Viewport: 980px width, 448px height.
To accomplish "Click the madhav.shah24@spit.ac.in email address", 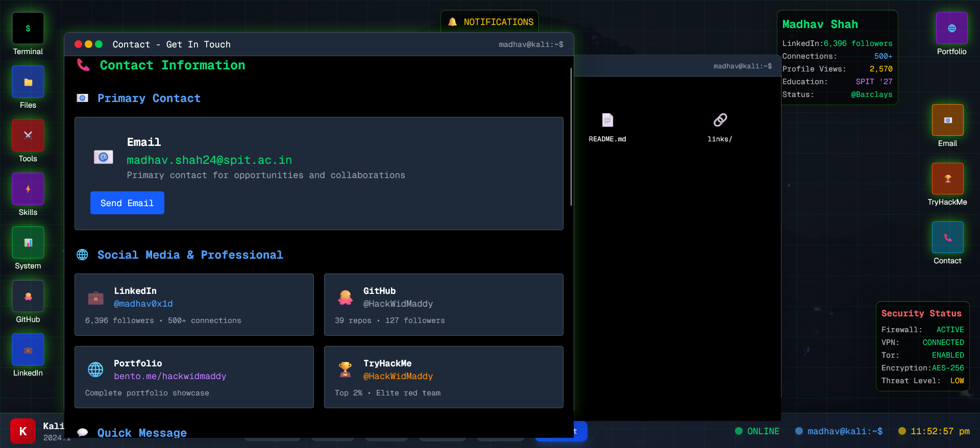I will [x=209, y=160].
